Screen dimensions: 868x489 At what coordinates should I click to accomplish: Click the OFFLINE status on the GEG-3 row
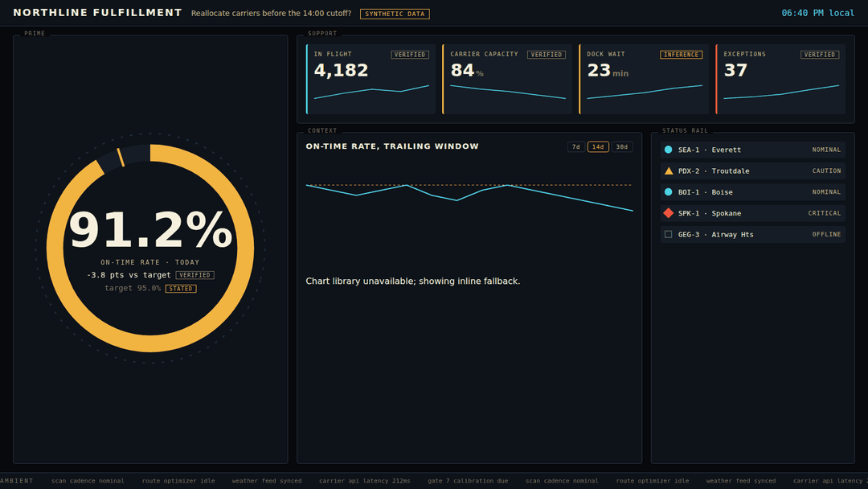coord(826,234)
